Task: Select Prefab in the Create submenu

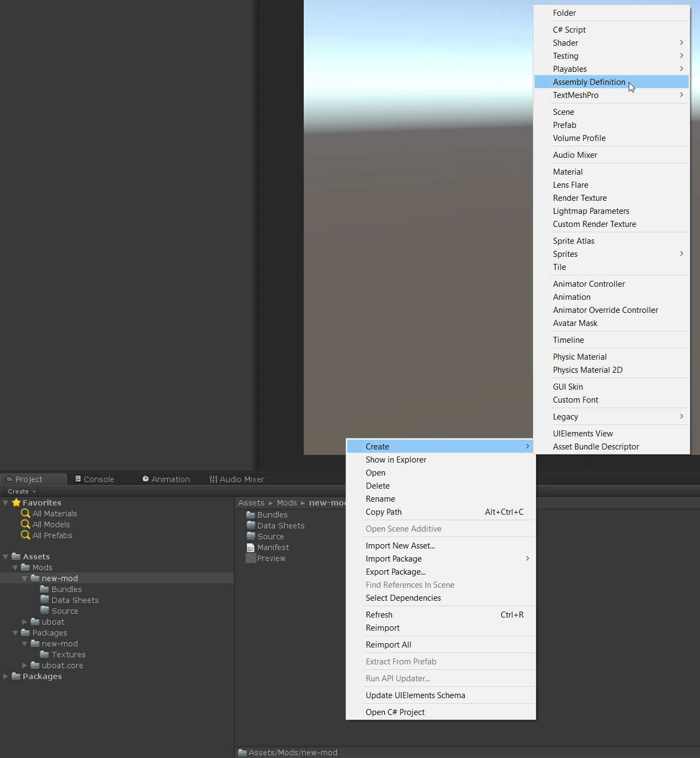Action: 611,125
